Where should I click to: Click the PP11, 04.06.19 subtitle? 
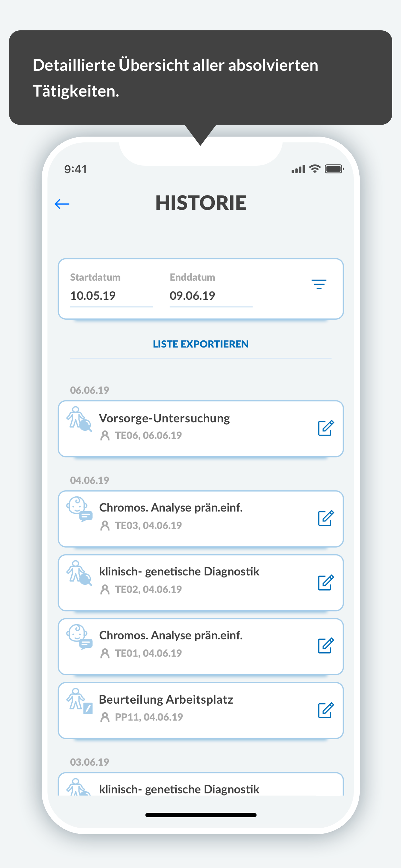149,717
